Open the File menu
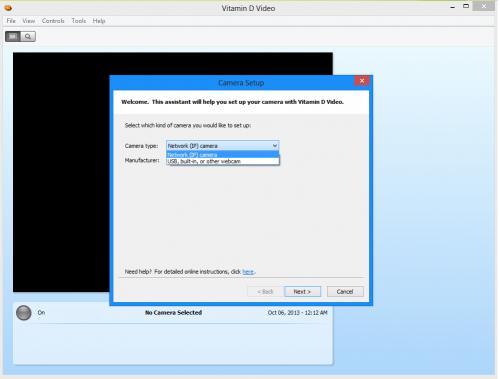The width and height of the screenshot is (500, 379). 11,21
